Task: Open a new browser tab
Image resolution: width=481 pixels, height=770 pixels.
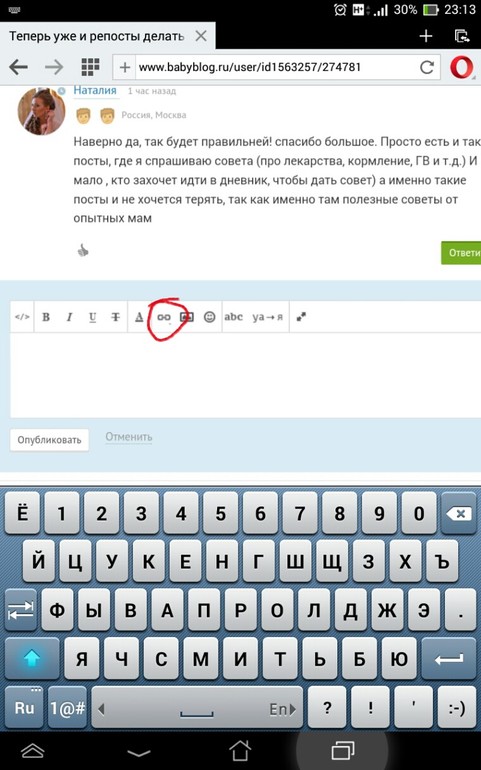Action: coord(426,36)
